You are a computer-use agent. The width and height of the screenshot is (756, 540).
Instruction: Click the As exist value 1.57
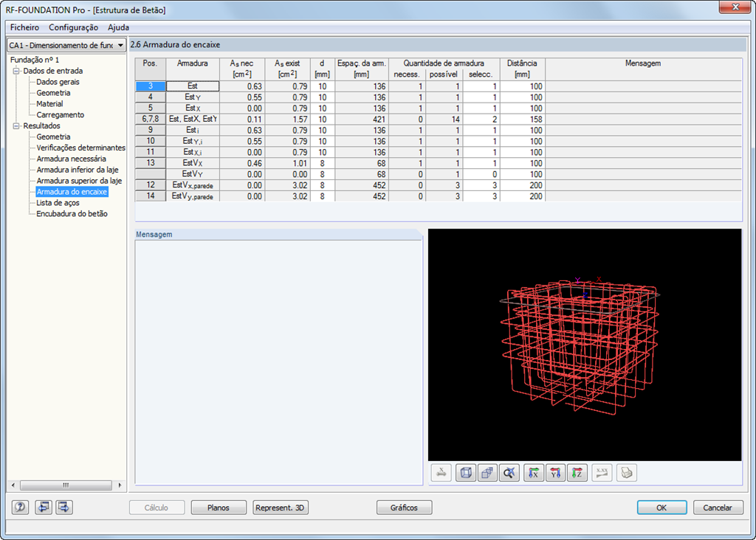click(287, 119)
